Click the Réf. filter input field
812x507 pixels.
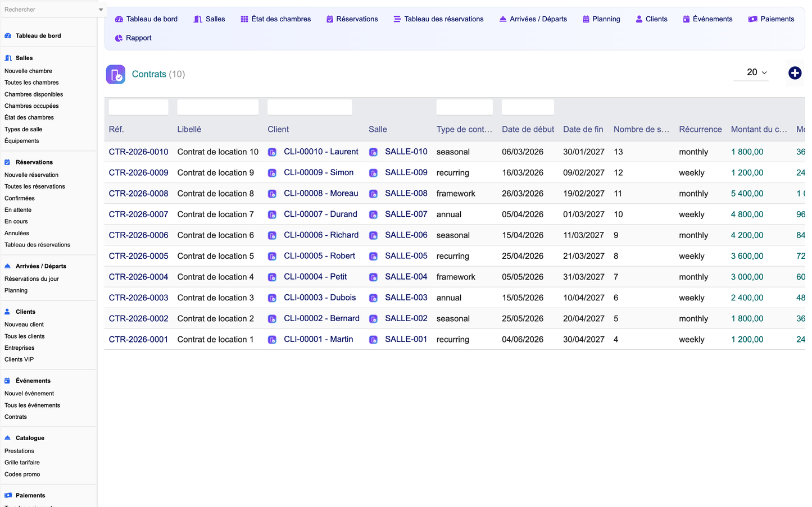(138, 107)
